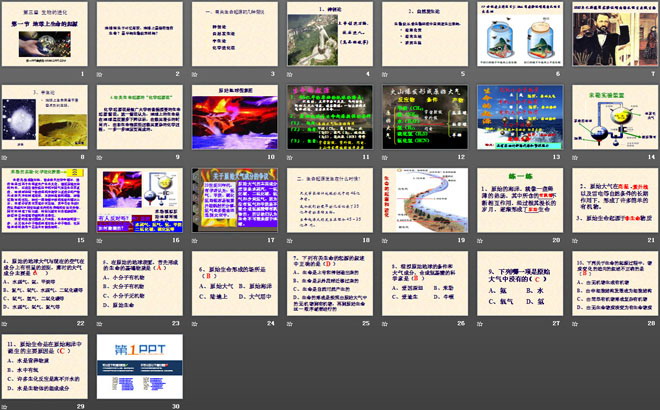Screen dimensions: 660x410
Task: Select slide 11 dark slide with green text
Action: [x=330, y=117]
